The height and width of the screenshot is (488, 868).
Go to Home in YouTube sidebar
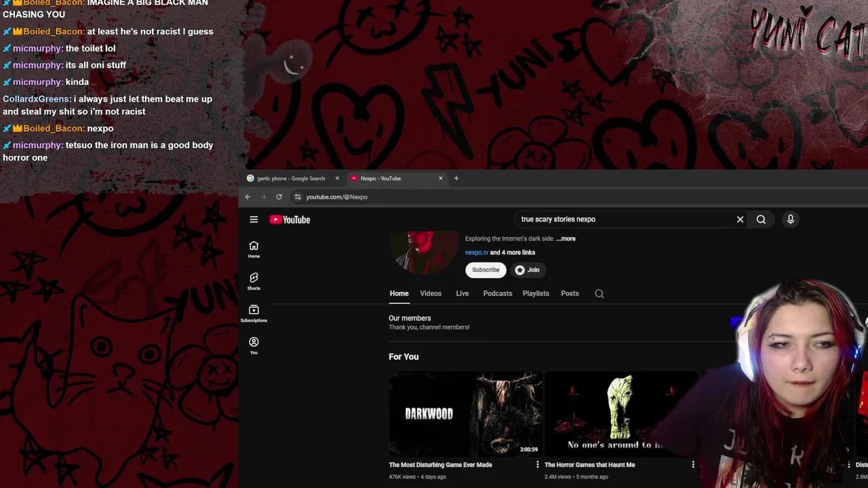click(254, 249)
